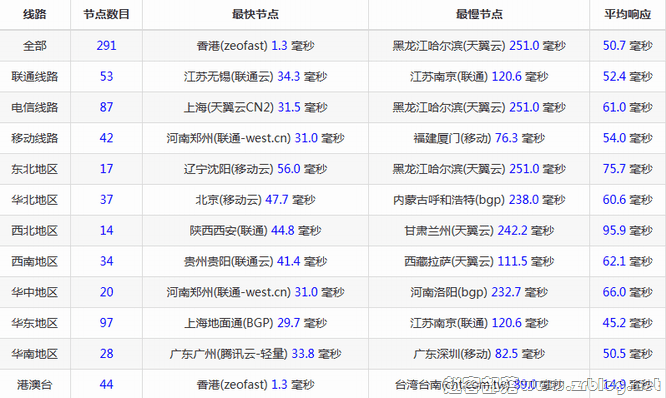This screenshot has width=666, height=398.
Task: Open node count 44 link
Action: coord(106,385)
